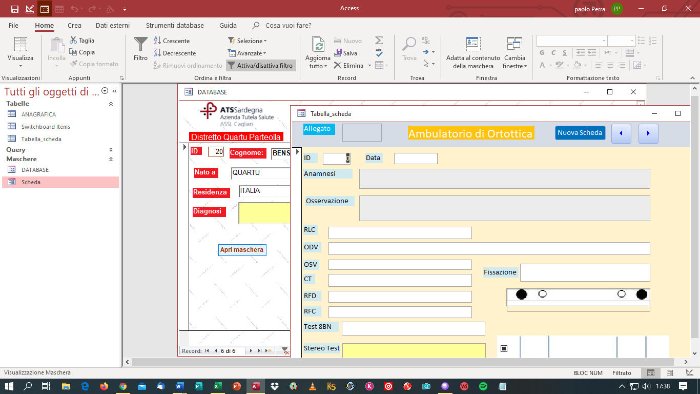Open navigation pane category menu arrow

pos(104,91)
